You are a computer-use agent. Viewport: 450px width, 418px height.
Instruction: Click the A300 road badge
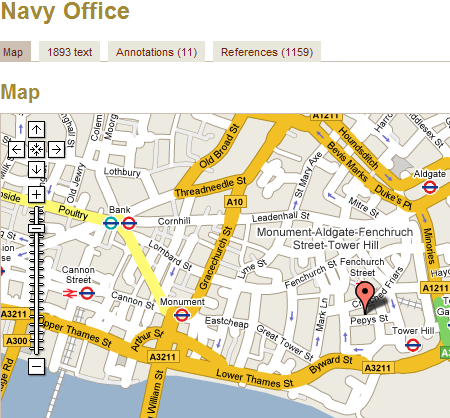click(17, 341)
